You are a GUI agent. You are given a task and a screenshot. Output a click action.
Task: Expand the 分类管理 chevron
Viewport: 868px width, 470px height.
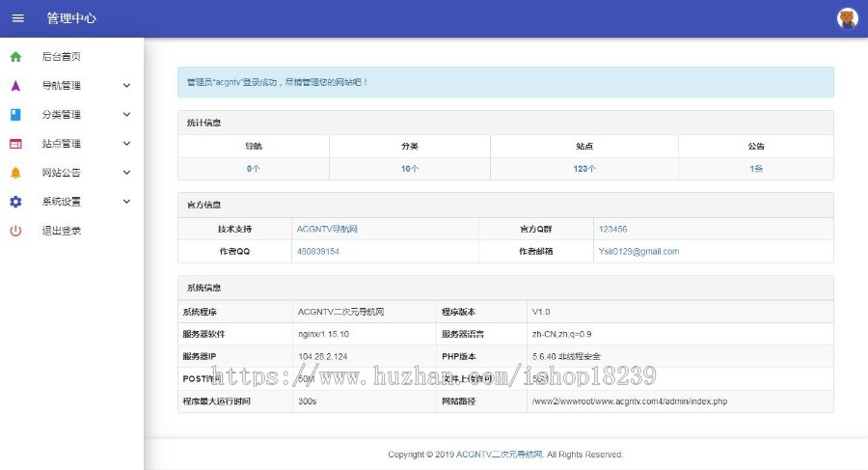coord(126,115)
